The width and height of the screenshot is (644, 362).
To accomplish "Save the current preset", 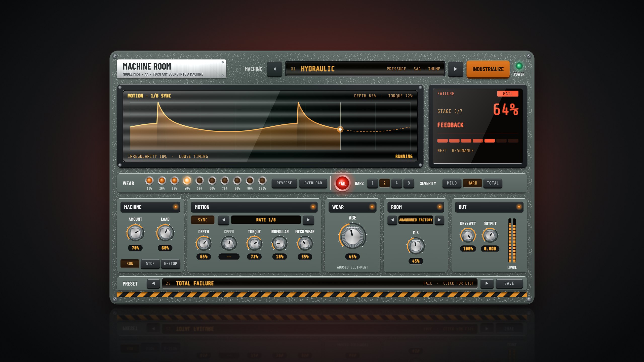I will point(509,283).
